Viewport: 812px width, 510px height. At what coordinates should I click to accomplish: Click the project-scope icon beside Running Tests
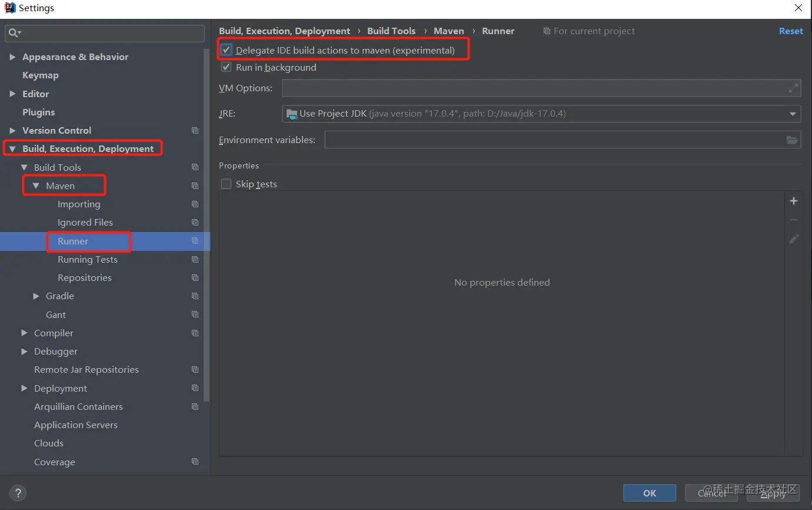195,259
